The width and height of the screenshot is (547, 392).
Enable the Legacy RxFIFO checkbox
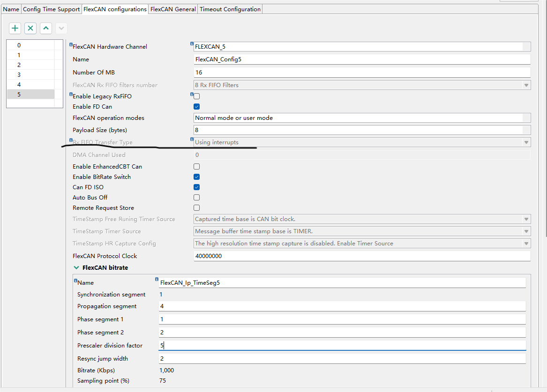click(197, 96)
